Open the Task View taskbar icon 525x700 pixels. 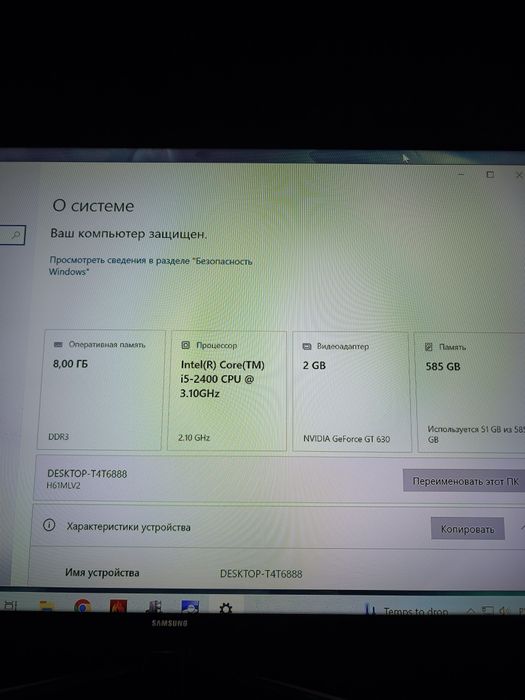coord(10,605)
